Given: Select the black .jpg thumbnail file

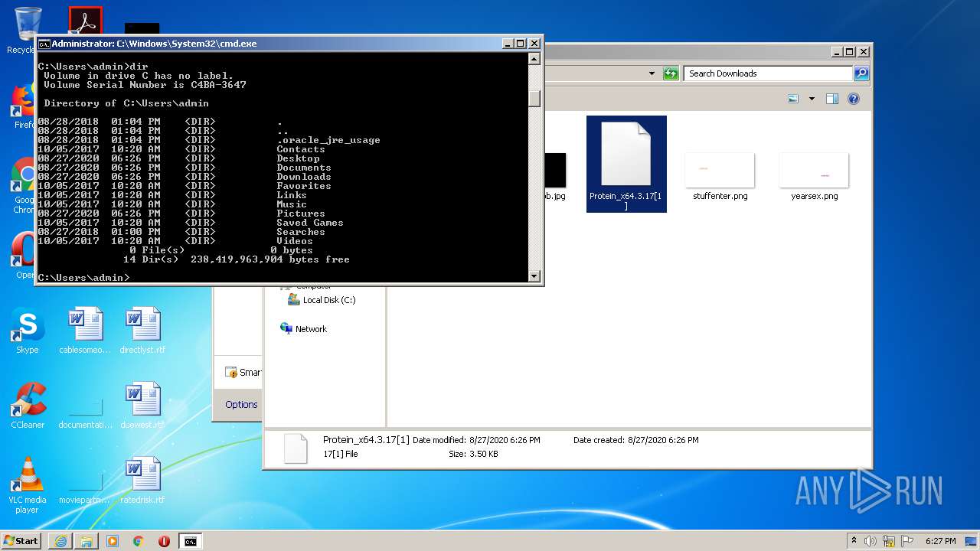Looking at the screenshot, I should click(555, 176).
